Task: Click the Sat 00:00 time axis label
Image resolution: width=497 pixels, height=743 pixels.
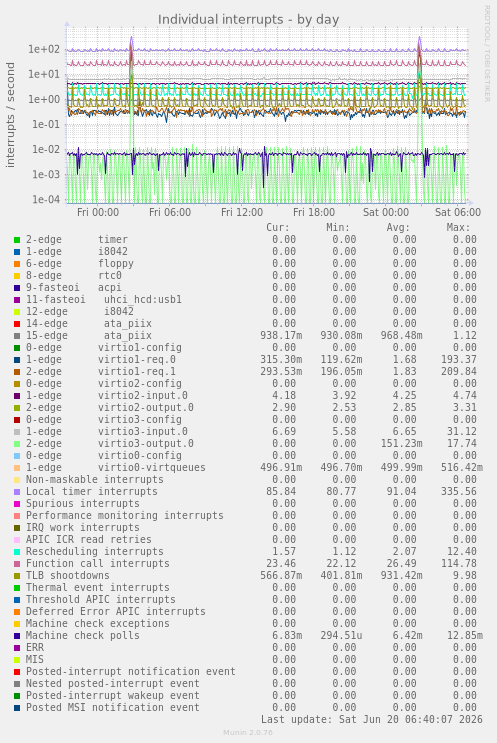Action: click(386, 212)
